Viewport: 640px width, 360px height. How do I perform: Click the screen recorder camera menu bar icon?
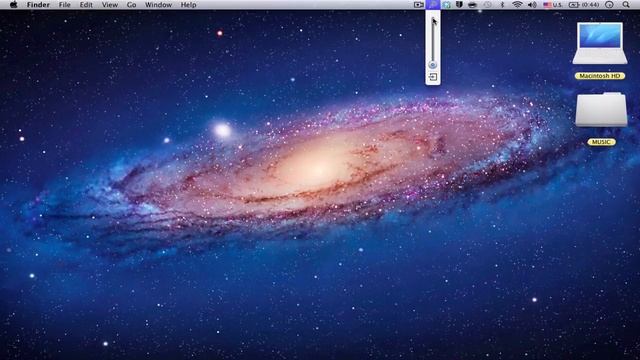click(x=419, y=5)
